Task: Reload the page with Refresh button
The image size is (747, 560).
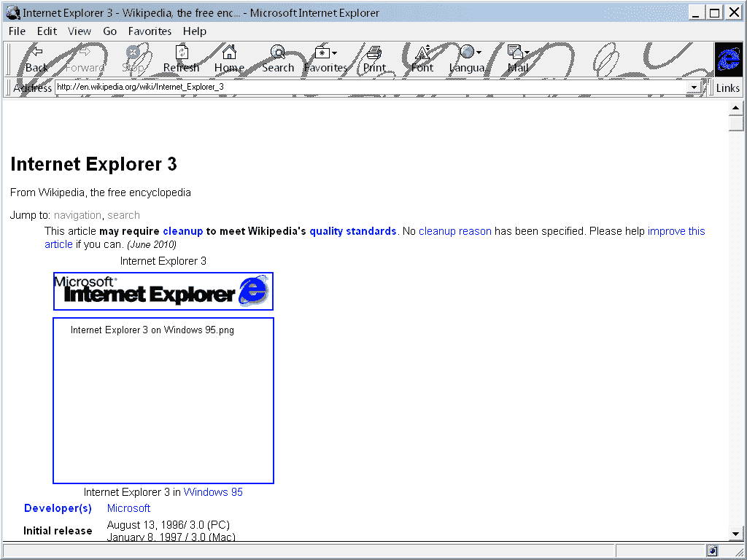Action: [181, 59]
